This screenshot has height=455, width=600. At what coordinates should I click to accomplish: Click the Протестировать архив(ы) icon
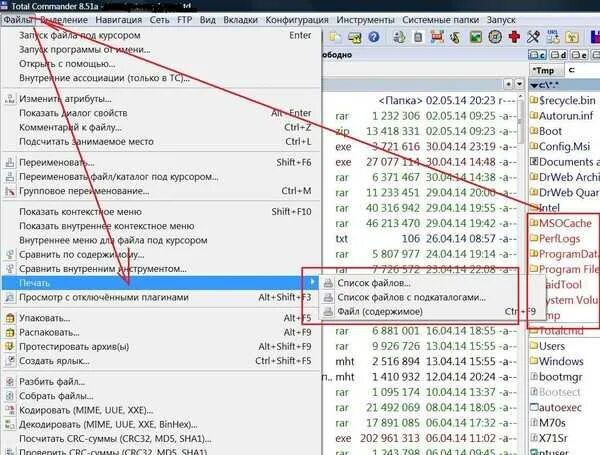(10, 346)
